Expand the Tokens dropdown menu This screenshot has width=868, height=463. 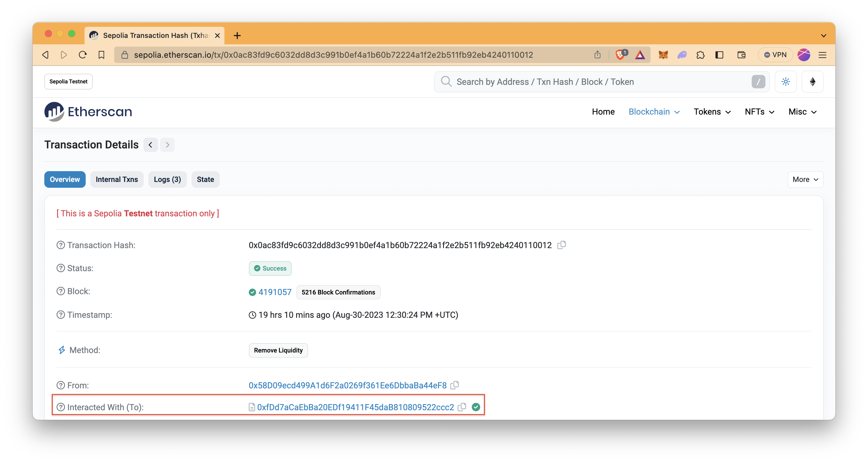(x=712, y=112)
